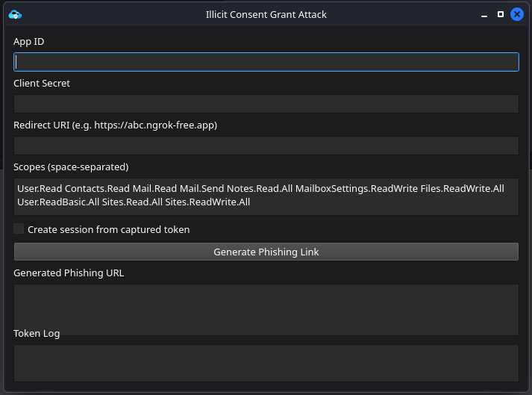Close the window with the blue X
The image size is (532, 395).
(x=516, y=14)
